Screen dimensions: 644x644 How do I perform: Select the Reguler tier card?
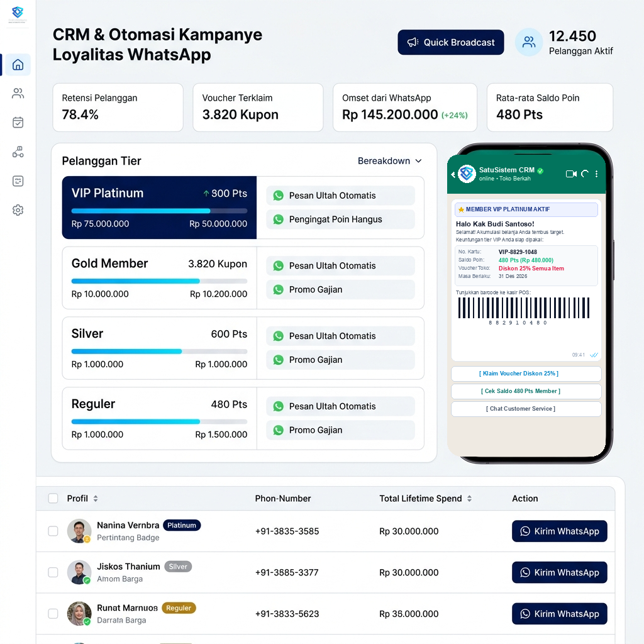pos(159,418)
